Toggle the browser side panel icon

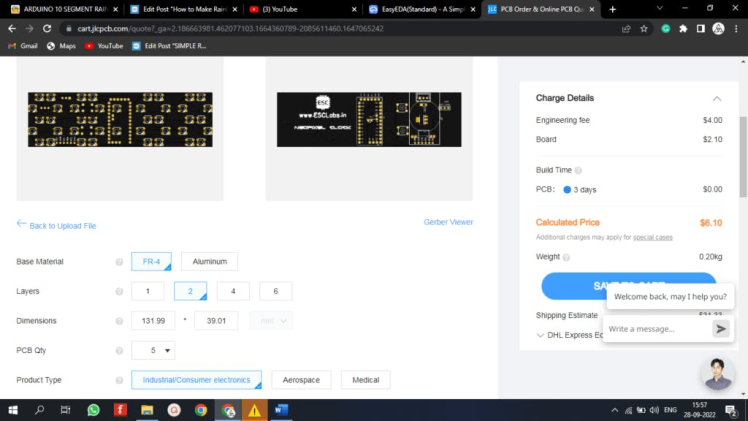(x=700, y=29)
